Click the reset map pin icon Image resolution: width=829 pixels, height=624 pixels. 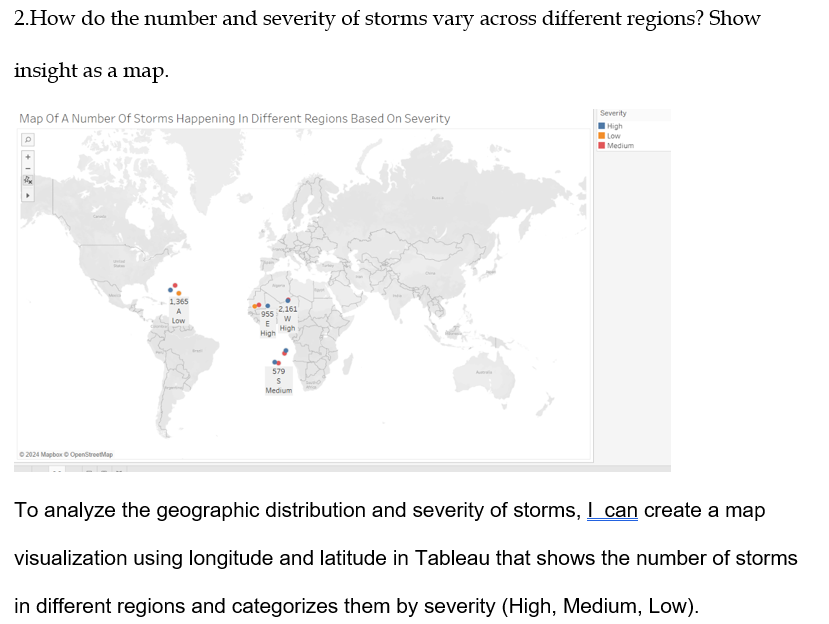click(x=29, y=181)
